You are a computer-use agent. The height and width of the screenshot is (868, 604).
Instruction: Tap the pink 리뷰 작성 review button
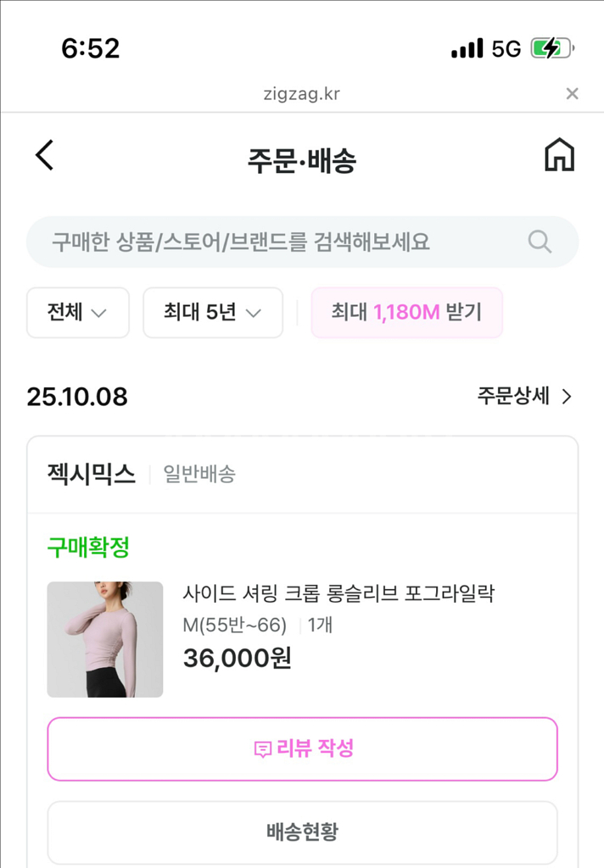(302, 748)
